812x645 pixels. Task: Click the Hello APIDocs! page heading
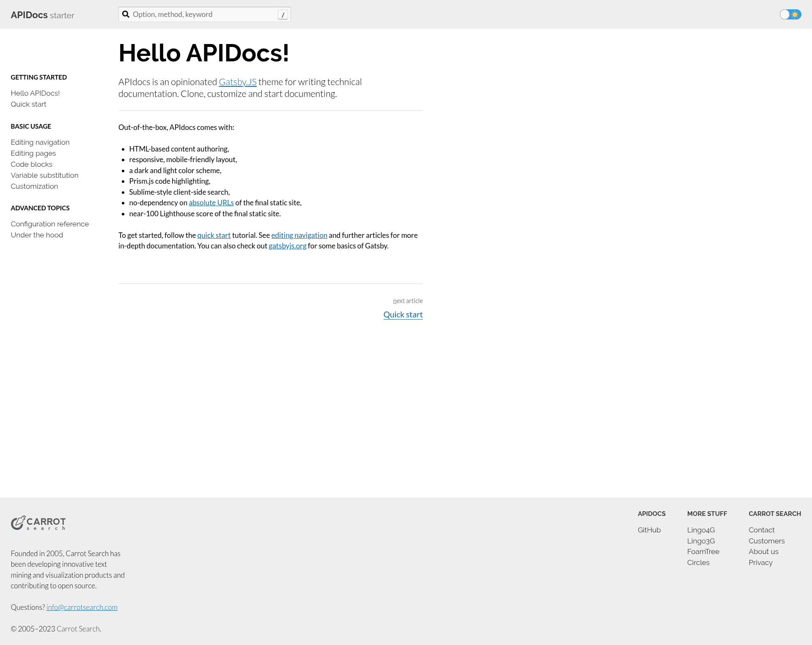click(x=204, y=53)
